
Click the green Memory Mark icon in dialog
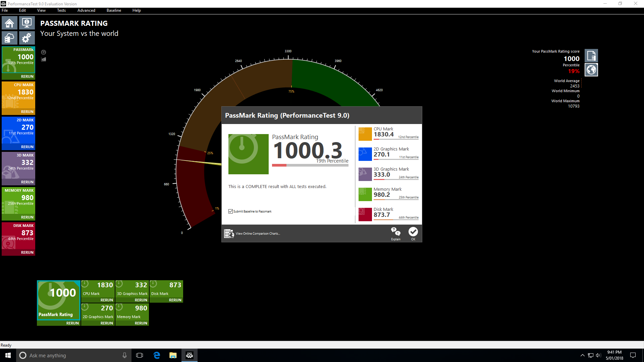coord(365,194)
